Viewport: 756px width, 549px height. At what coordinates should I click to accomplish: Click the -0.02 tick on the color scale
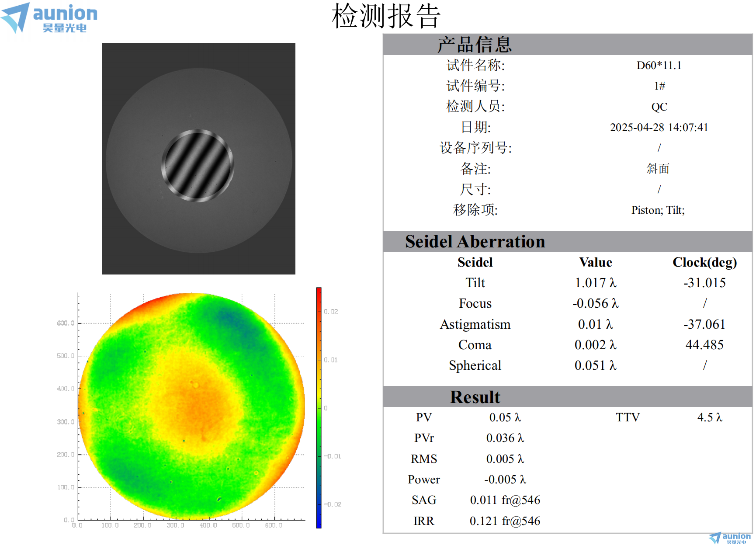333,504
